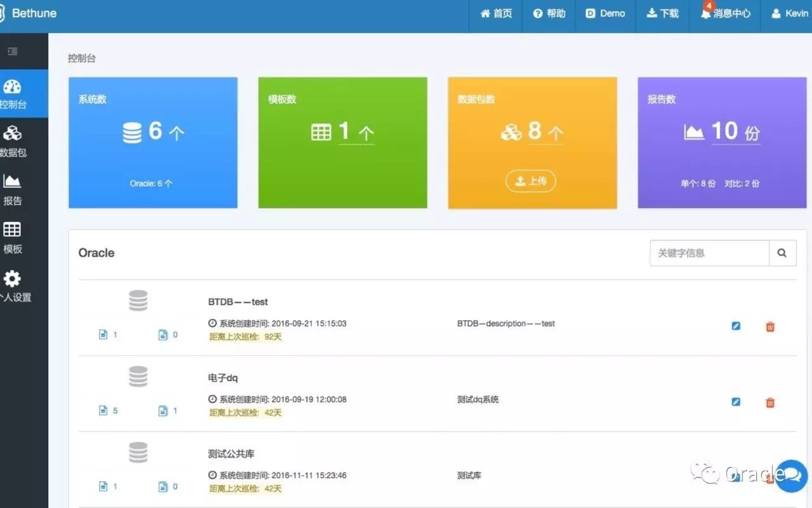812x508 pixels.
Task: Click the 上传 upload button
Action: pyautogui.click(x=531, y=181)
